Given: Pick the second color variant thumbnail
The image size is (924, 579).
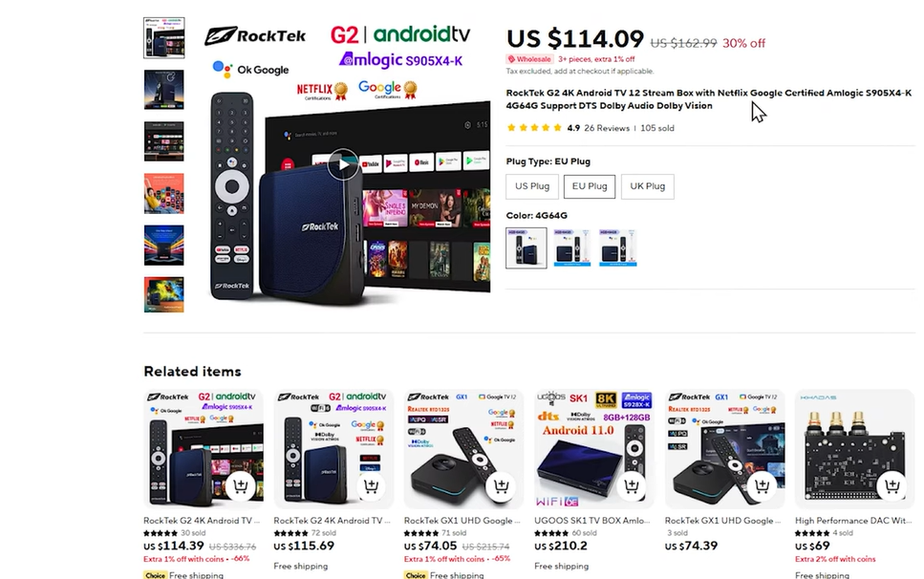Looking at the screenshot, I should pyautogui.click(x=572, y=248).
